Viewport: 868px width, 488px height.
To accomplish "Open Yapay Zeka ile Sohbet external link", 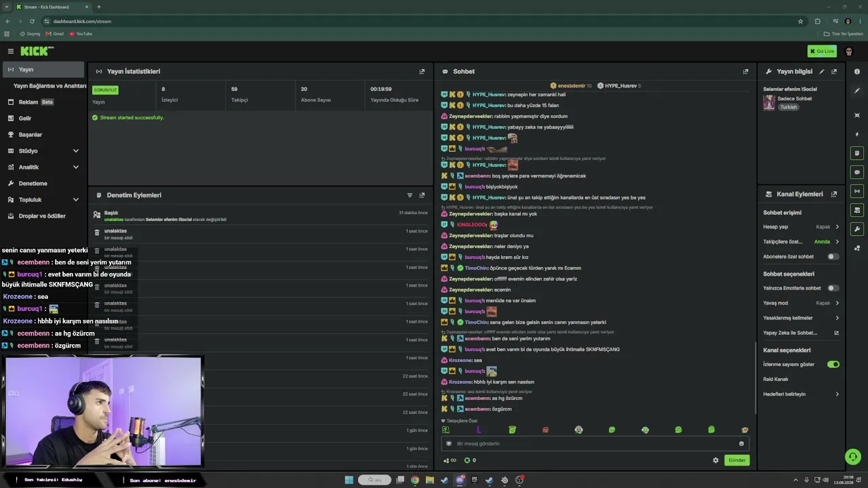I will (x=836, y=333).
